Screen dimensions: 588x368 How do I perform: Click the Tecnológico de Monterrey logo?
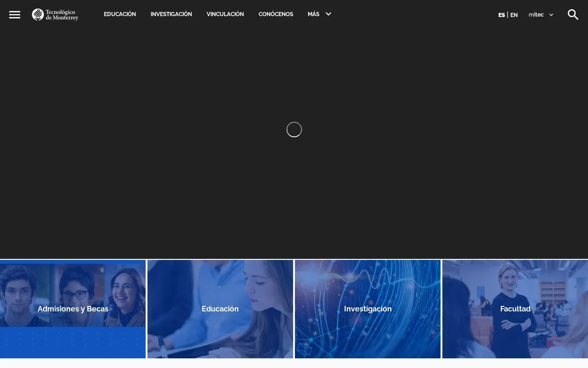coord(55,15)
